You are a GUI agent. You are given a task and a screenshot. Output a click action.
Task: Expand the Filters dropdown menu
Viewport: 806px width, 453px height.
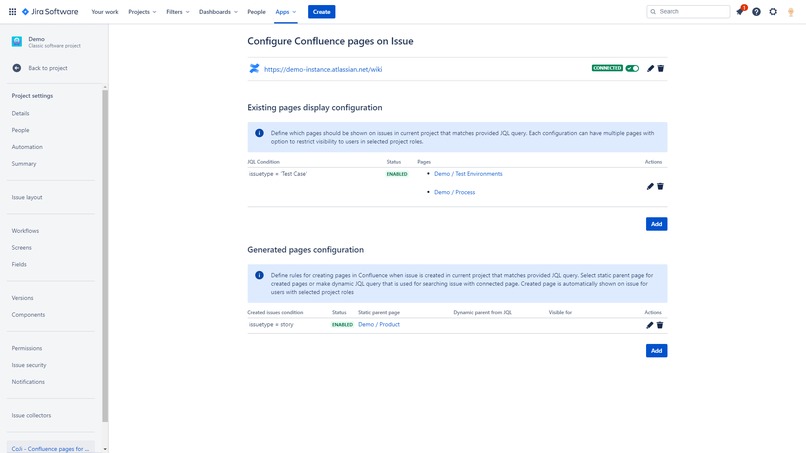click(178, 11)
